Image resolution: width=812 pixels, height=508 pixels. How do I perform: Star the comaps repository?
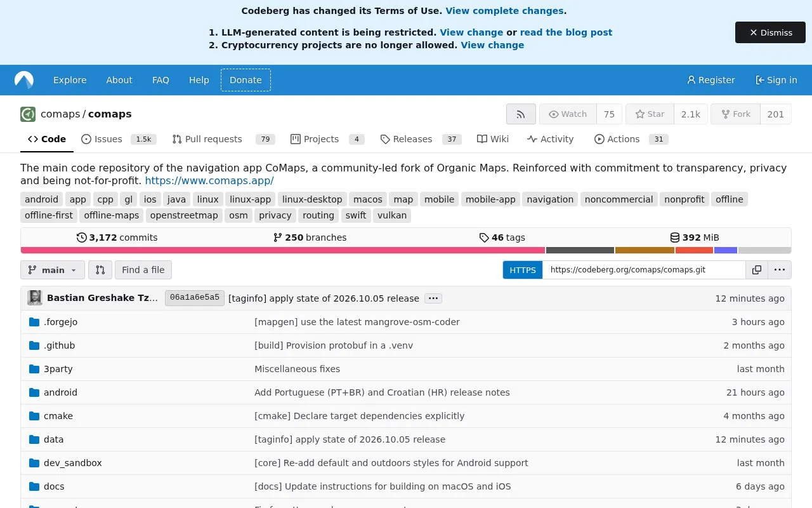pos(650,114)
